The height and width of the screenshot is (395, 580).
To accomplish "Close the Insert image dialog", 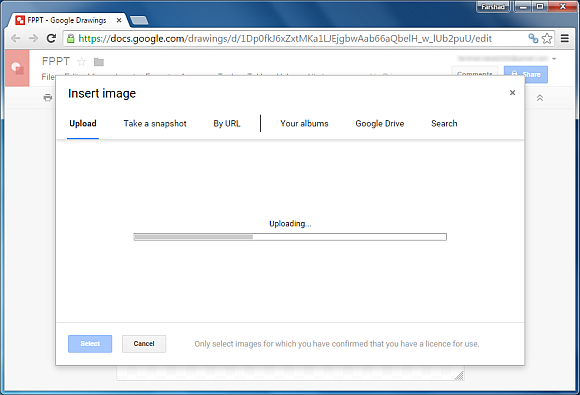I will pos(512,92).
